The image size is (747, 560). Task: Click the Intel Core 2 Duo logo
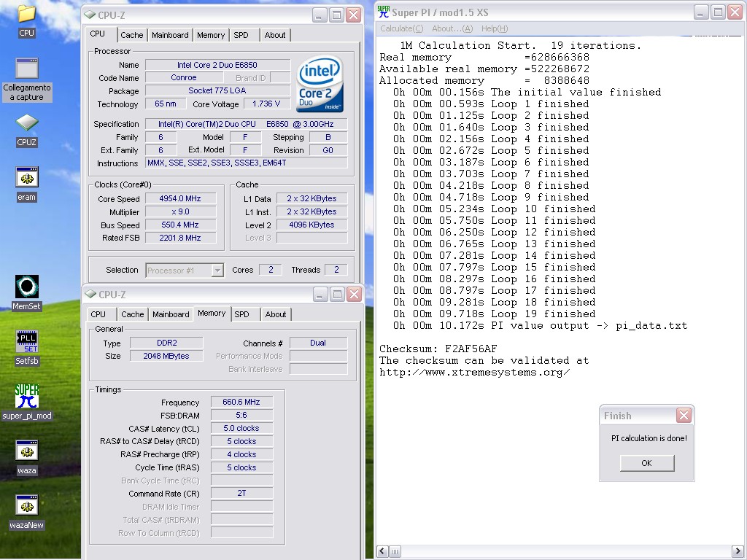pos(320,85)
